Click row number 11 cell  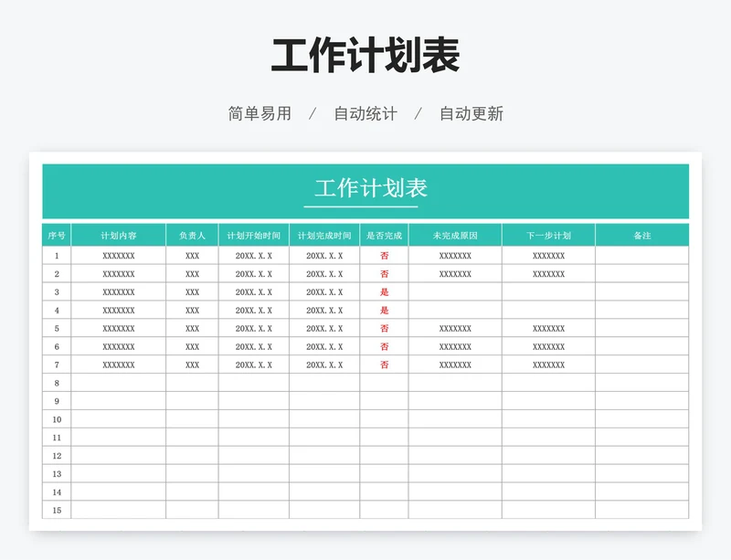coord(57,438)
